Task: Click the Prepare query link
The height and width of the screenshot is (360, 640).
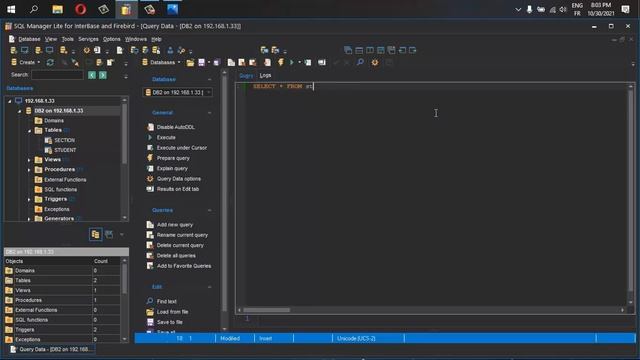Action: coord(173,158)
